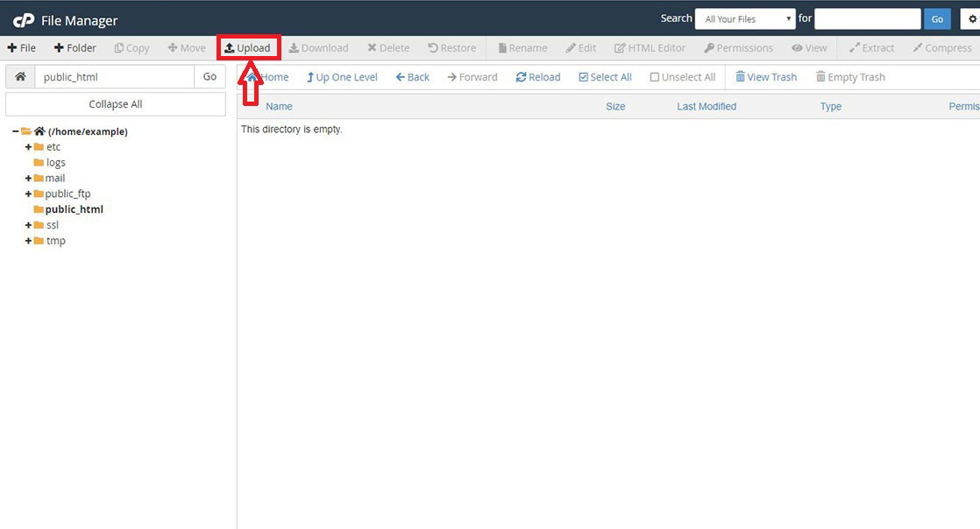Select the /home/example root folder

88,131
